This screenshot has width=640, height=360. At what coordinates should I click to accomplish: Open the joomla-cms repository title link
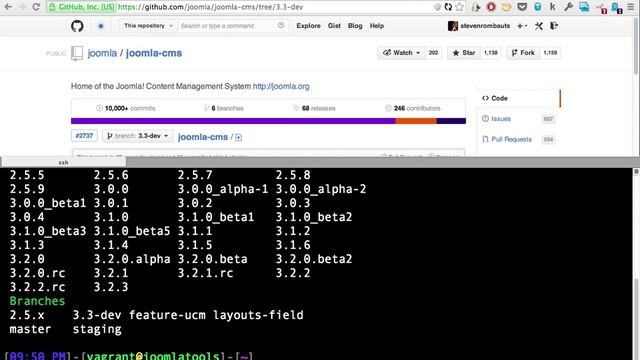coord(154,53)
